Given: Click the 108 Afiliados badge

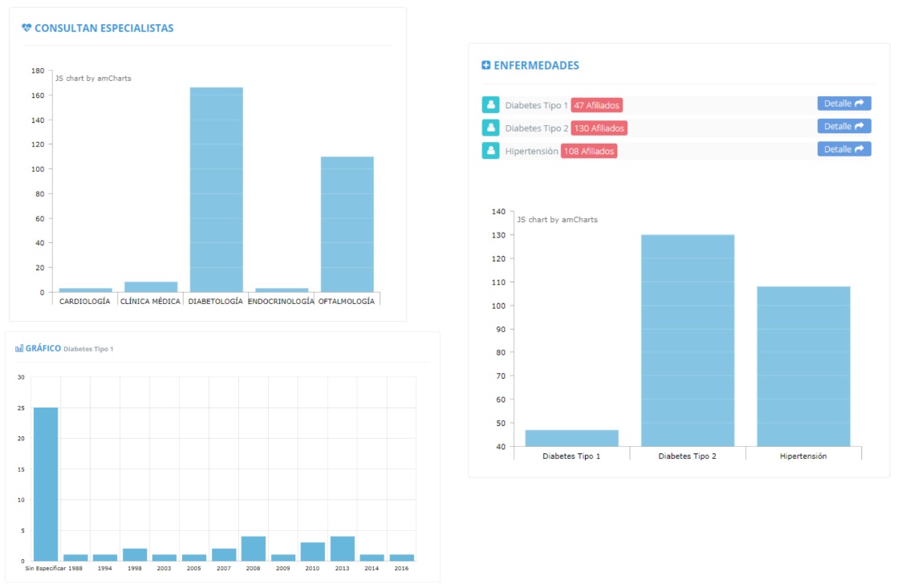Looking at the screenshot, I should (x=588, y=151).
